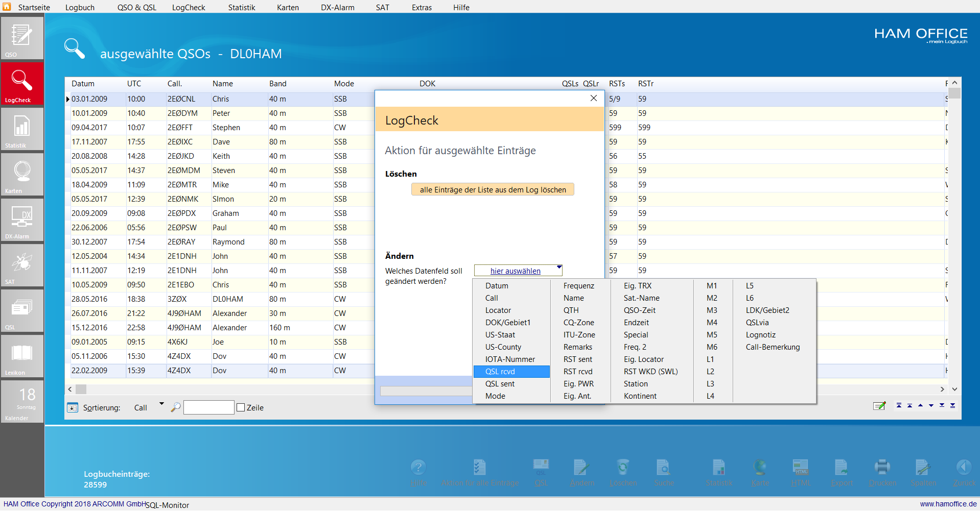
Task: Click the SQL-Monitor label in status bar
Action: [x=168, y=505]
